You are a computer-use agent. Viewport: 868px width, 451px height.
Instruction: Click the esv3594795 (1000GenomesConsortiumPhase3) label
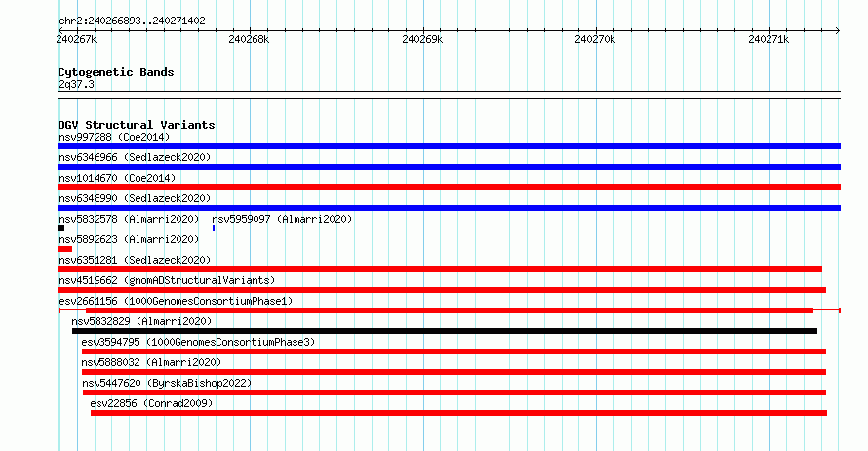[198, 342]
